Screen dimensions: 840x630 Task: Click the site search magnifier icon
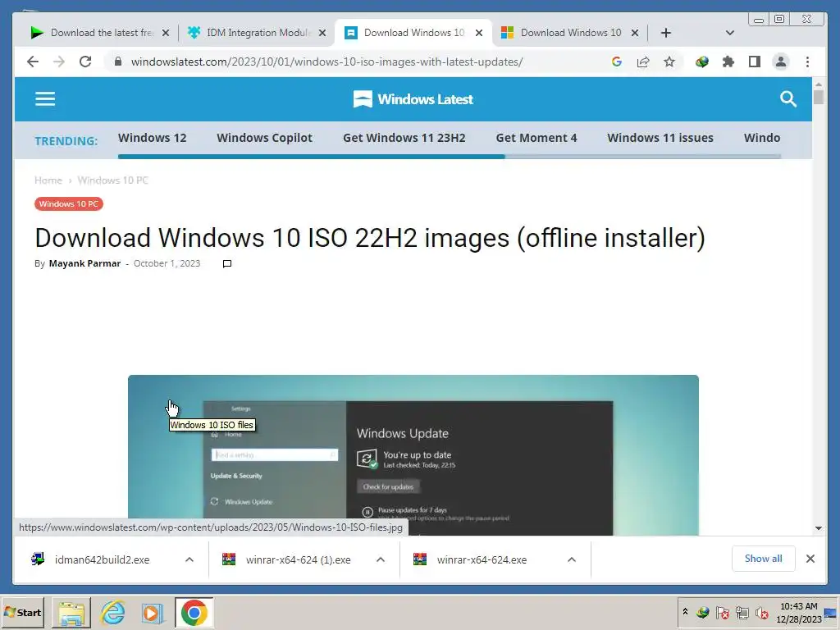click(788, 99)
